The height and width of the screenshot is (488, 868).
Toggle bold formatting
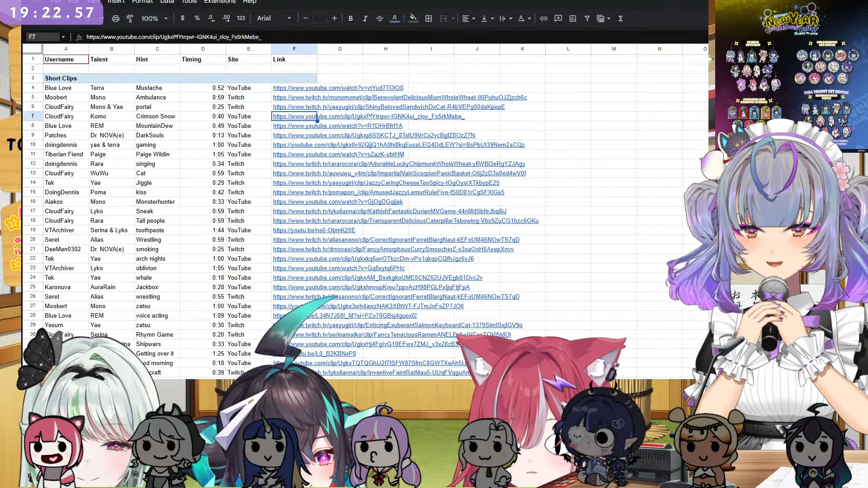tap(350, 19)
